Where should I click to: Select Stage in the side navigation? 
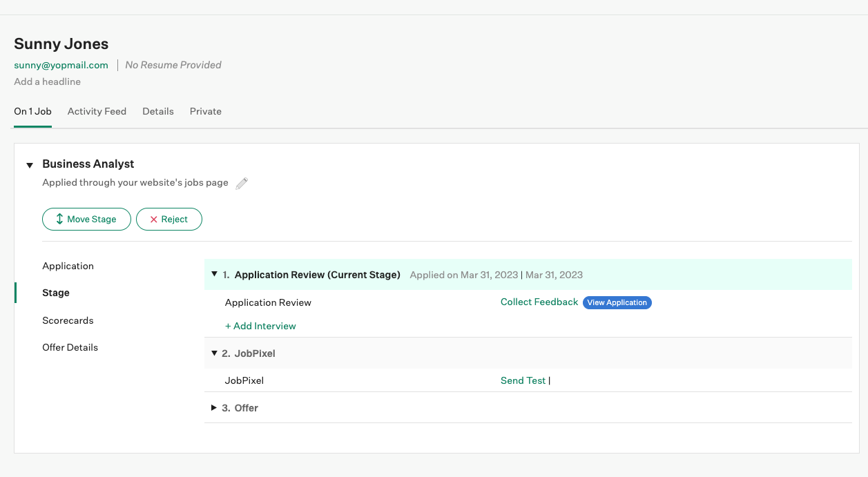tap(56, 293)
